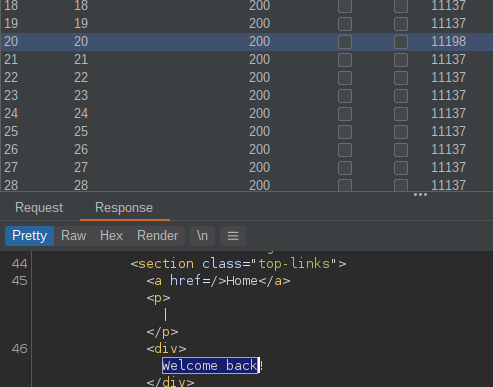Select the Hex view tab
493x387 pixels.
(112, 236)
